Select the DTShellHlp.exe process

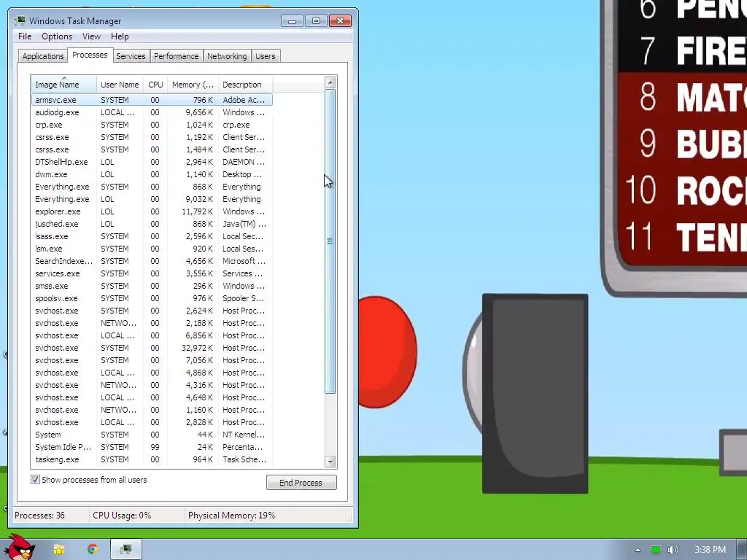152,162
